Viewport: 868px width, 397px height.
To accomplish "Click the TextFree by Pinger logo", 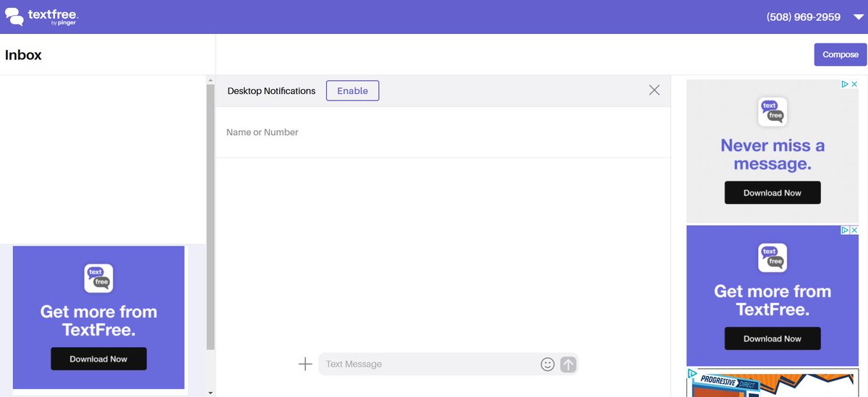I will [41, 17].
